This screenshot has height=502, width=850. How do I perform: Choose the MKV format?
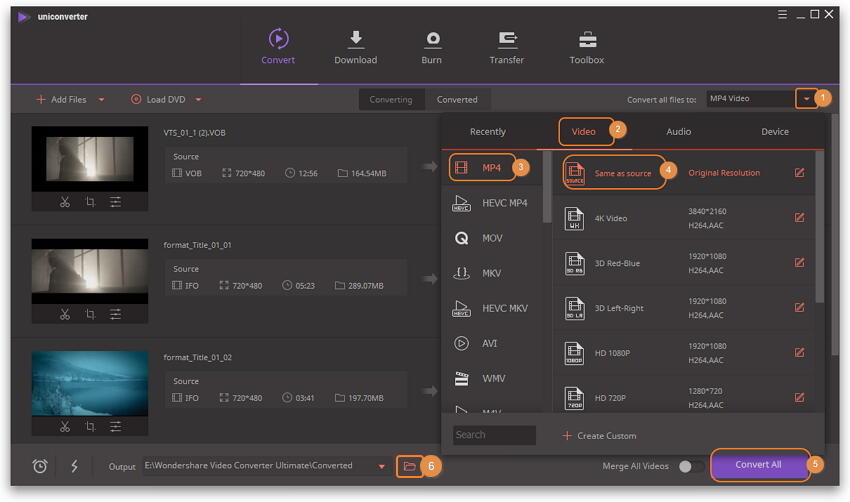point(492,273)
